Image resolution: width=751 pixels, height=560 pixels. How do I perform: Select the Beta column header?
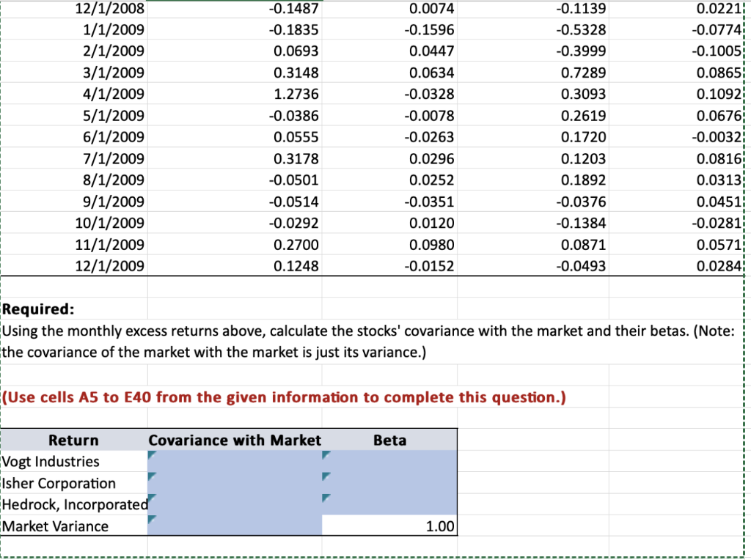pos(389,440)
